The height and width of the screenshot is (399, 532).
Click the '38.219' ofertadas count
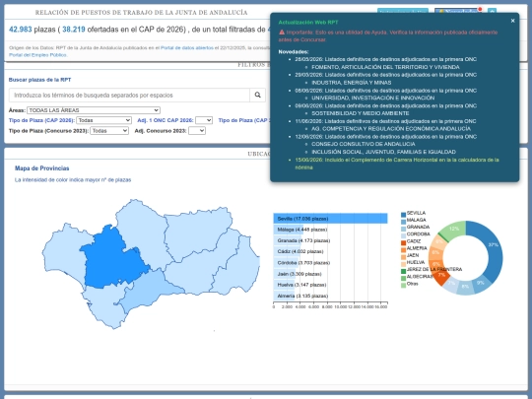pyautogui.click(x=74, y=30)
